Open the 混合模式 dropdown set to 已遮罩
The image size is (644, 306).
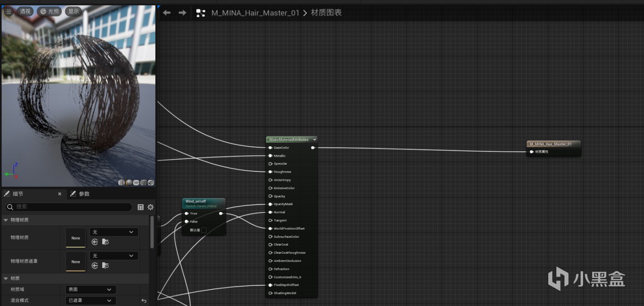(x=91, y=301)
